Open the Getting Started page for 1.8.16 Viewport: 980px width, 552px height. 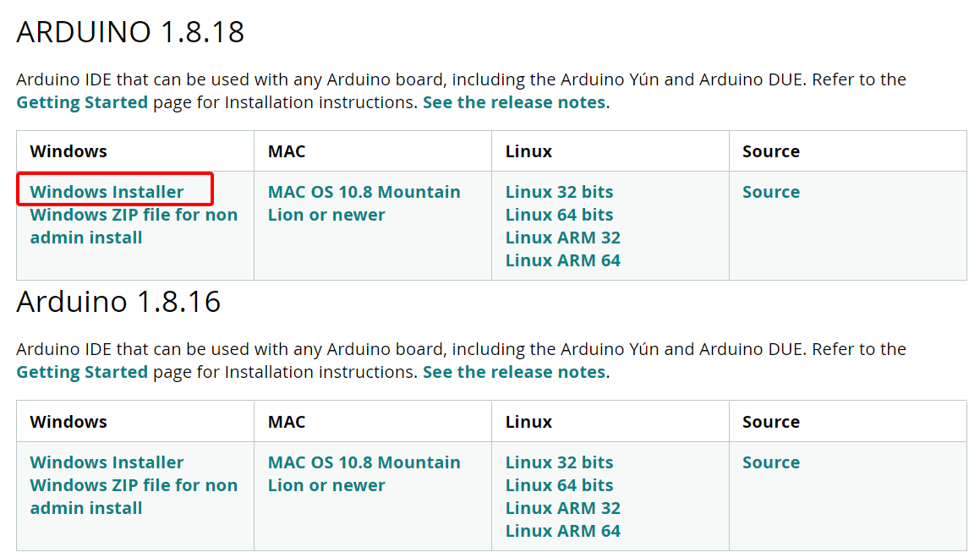(x=81, y=371)
